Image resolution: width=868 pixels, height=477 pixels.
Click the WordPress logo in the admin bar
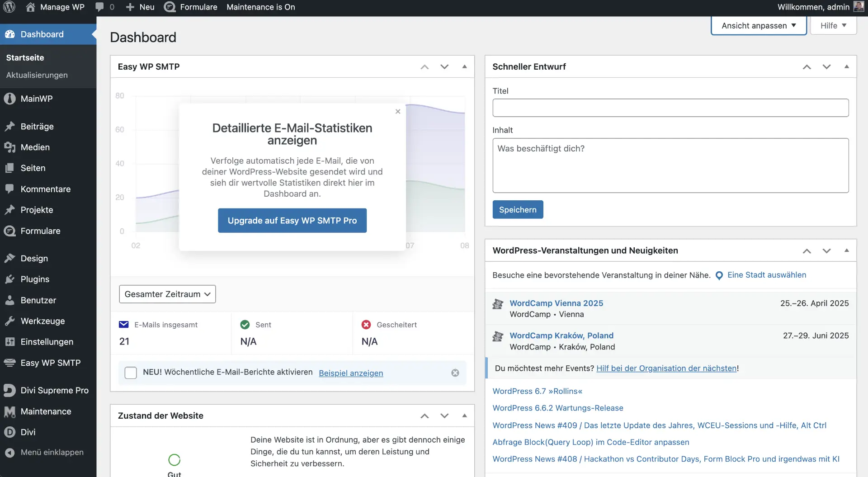9,7
